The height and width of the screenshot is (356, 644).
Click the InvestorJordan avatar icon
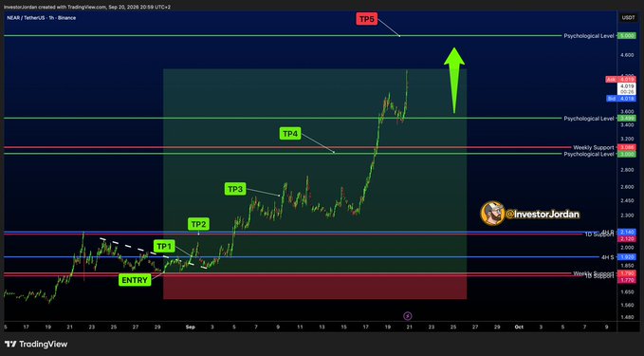tap(492, 214)
